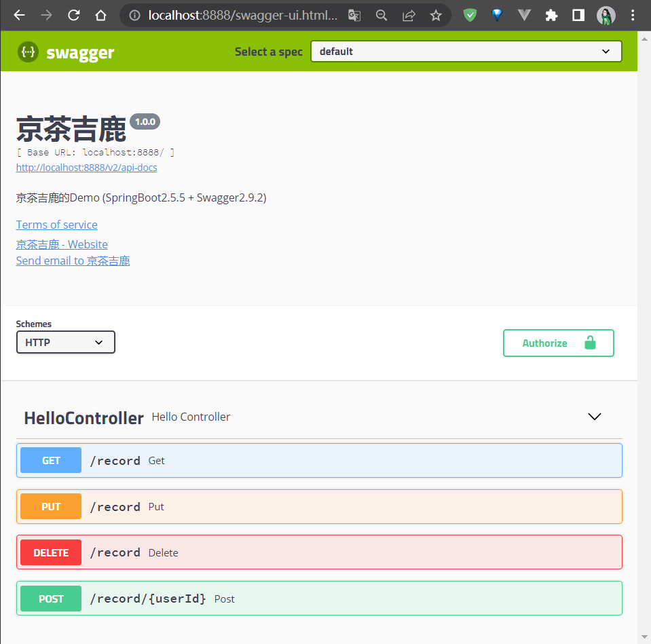
Task: Open the 京茶吉鹿 - Website link
Action: (62, 244)
